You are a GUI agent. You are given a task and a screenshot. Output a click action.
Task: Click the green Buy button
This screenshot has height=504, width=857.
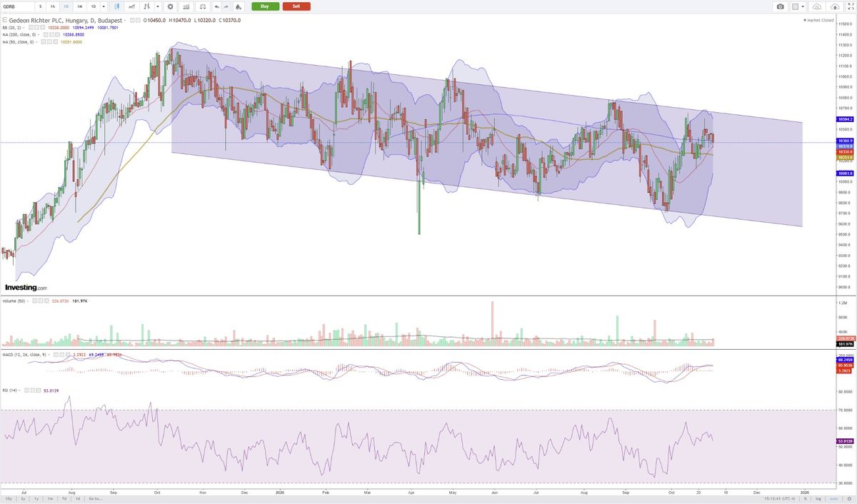pos(265,6)
